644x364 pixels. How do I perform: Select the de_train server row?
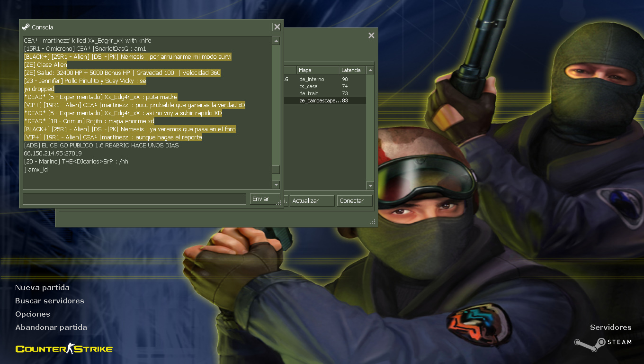[x=325, y=93]
